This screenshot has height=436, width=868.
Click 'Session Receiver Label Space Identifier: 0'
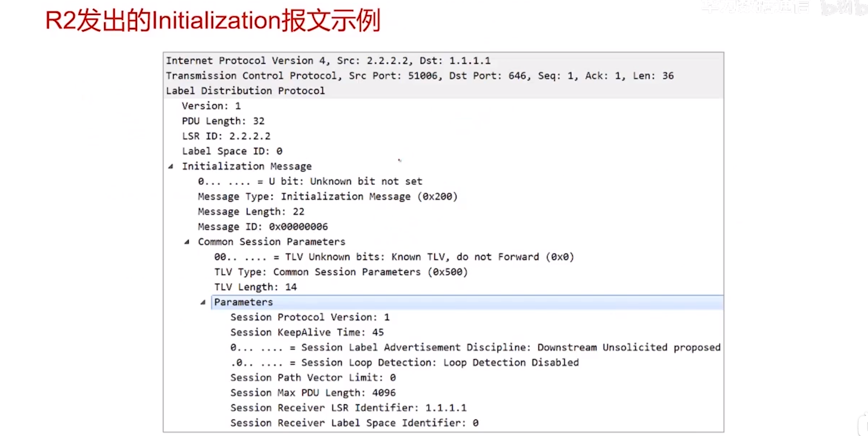point(354,423)
